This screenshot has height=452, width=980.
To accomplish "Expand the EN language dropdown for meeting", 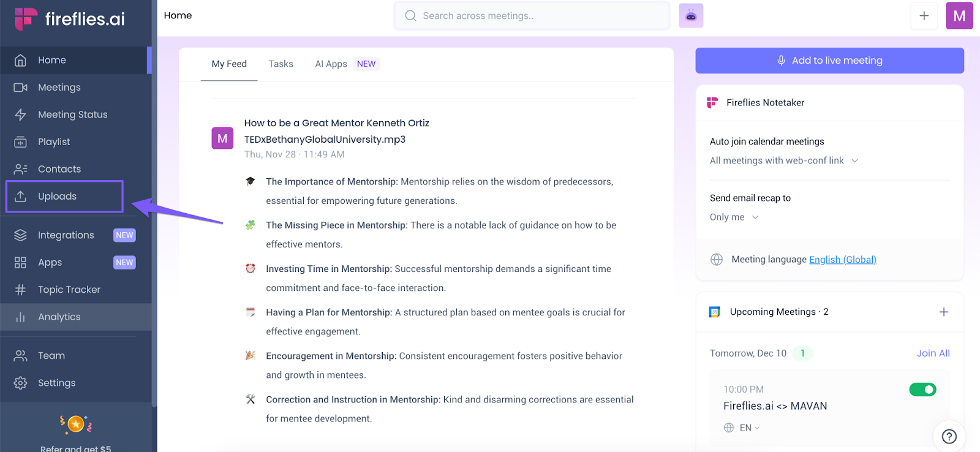I will 749,428.
